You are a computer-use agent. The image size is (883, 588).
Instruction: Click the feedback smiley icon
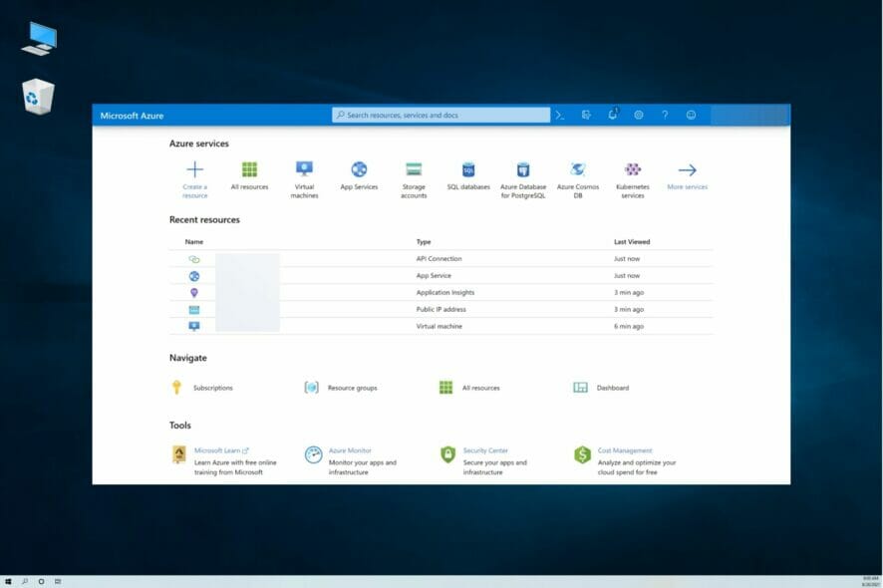[x=691, y=115]
